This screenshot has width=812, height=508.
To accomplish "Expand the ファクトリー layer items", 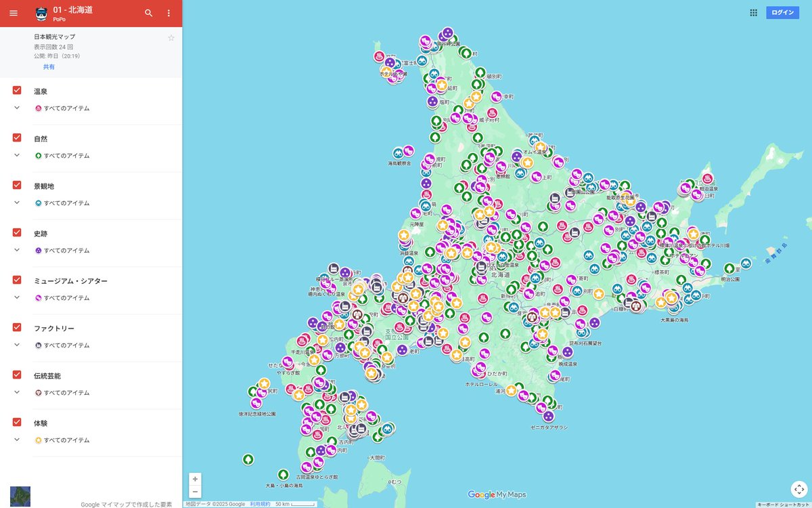I will 17,345.
